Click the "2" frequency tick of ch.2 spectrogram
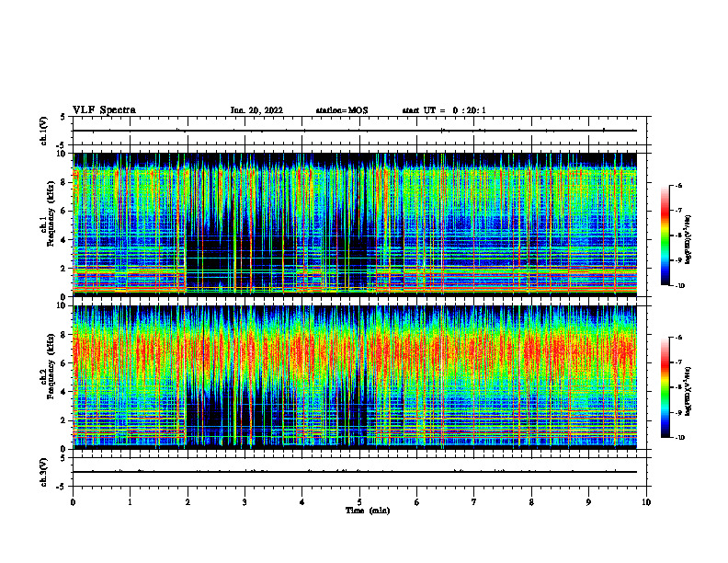Viewport: 728px width, 563px height. pyautogui.click(x=65, y=420)
